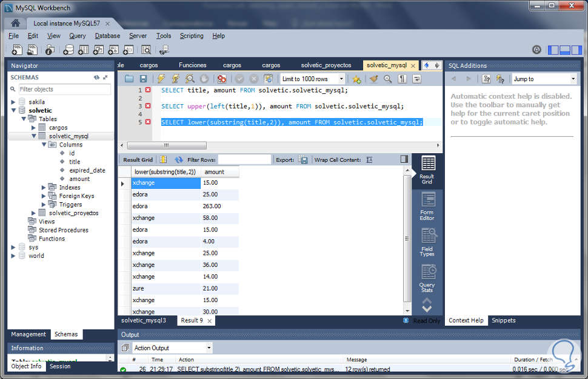Screen dimensions: 588x379
Task: Show more result panels chevron
Action: coord(427,309)
